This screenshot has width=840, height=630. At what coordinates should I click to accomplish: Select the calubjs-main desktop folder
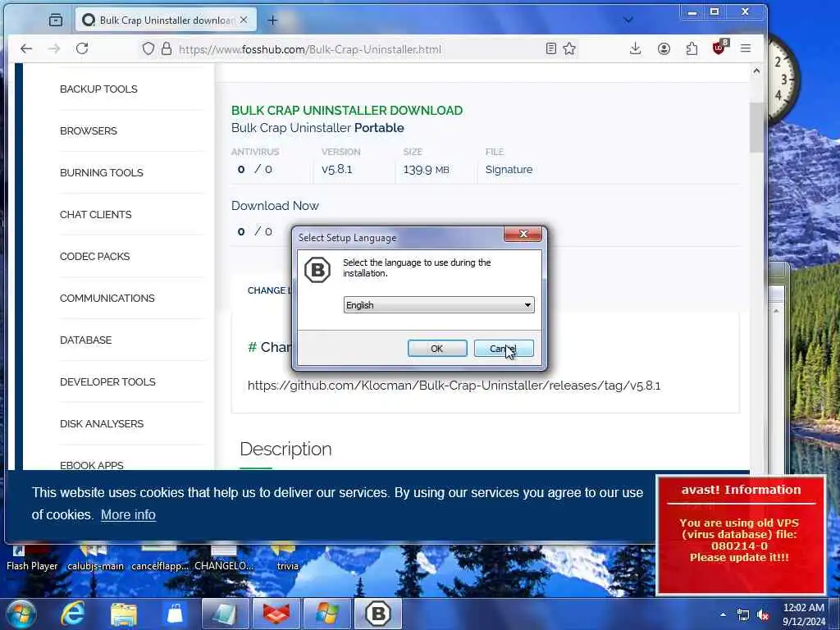pos(95,558)
